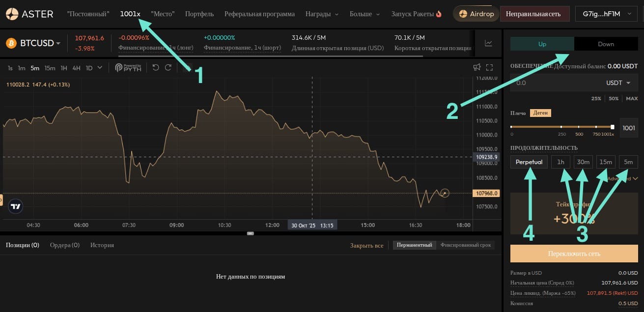Select the 1D chart timeframe
Image resolution: width=644 pixels, height=312 pixels.
click(x=89, y=68)
